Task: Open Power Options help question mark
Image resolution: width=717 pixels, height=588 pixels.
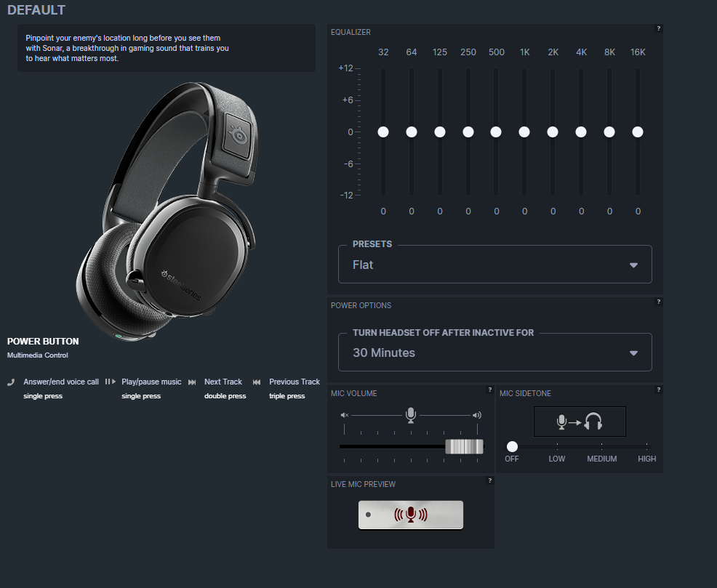Action: coord(659,302)
